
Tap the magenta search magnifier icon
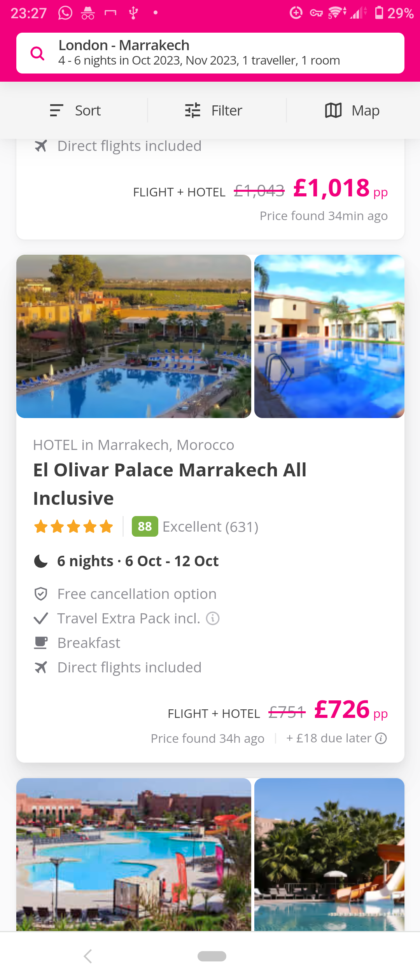pyautogui.click(x=37, y=53)
